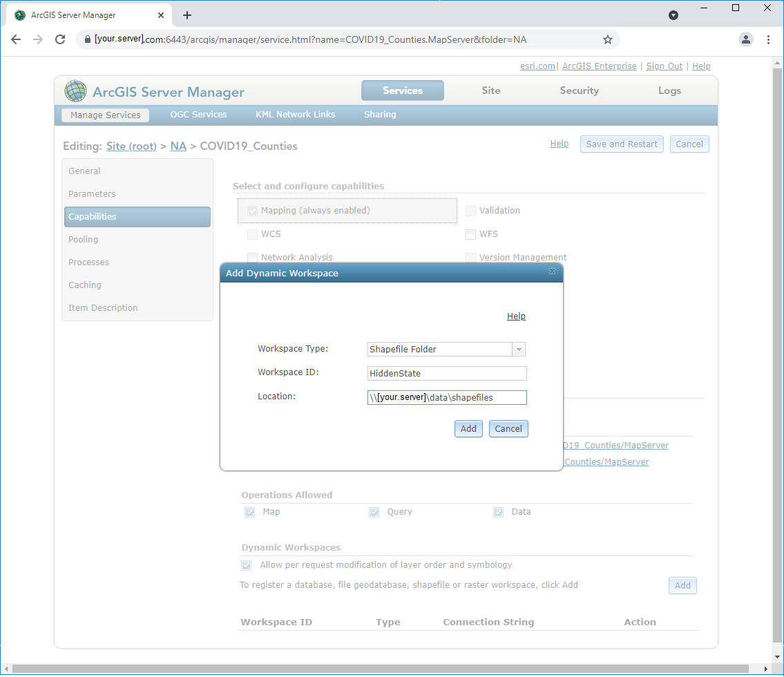Open a new browser tab with the plus icon
This screenshot has width=784, height=677.
[x=187, y=15]
